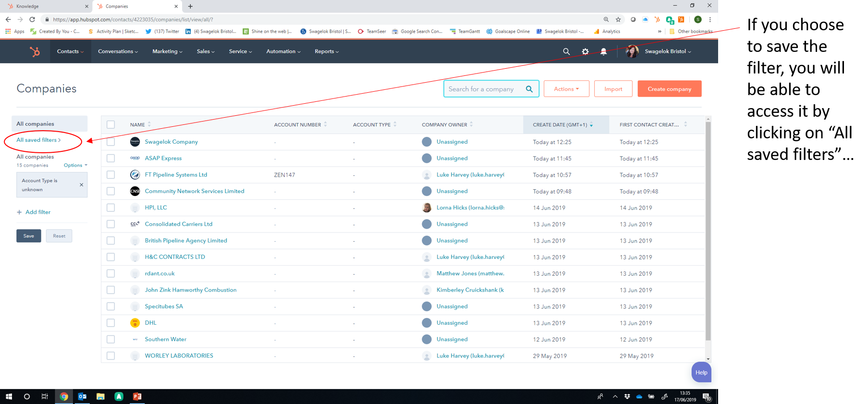Open the search magnifier in HubSpot navbar

point(566,51)
